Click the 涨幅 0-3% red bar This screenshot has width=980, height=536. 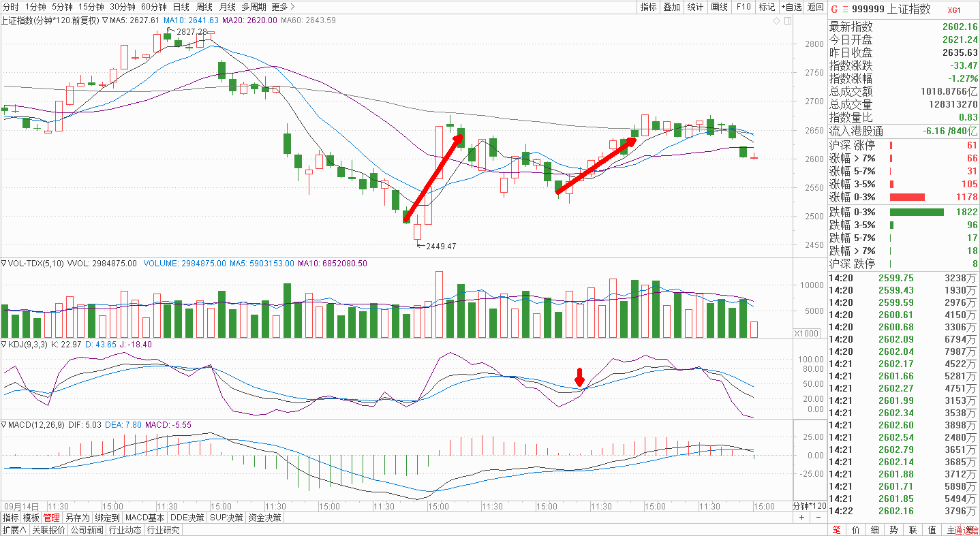(907, 197)
